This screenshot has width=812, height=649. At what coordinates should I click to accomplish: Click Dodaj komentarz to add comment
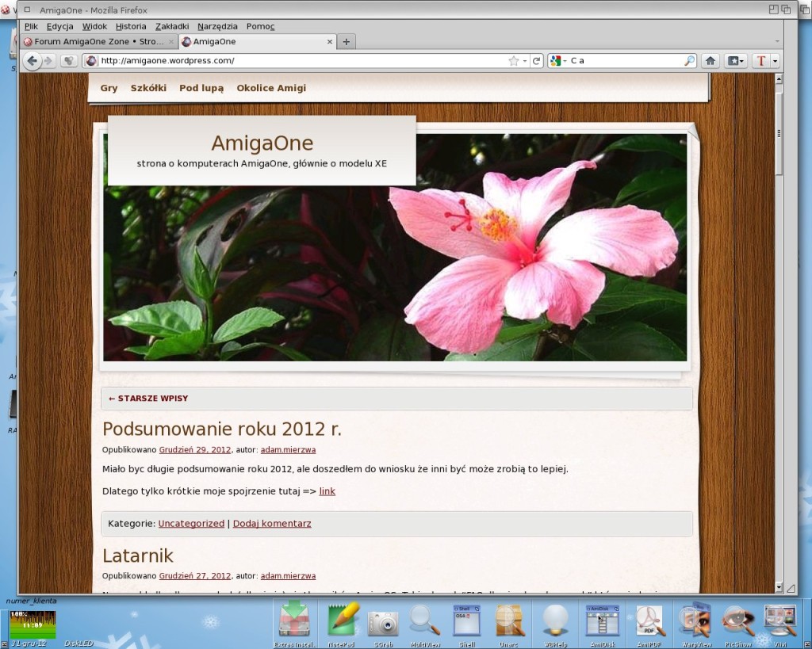272,524
